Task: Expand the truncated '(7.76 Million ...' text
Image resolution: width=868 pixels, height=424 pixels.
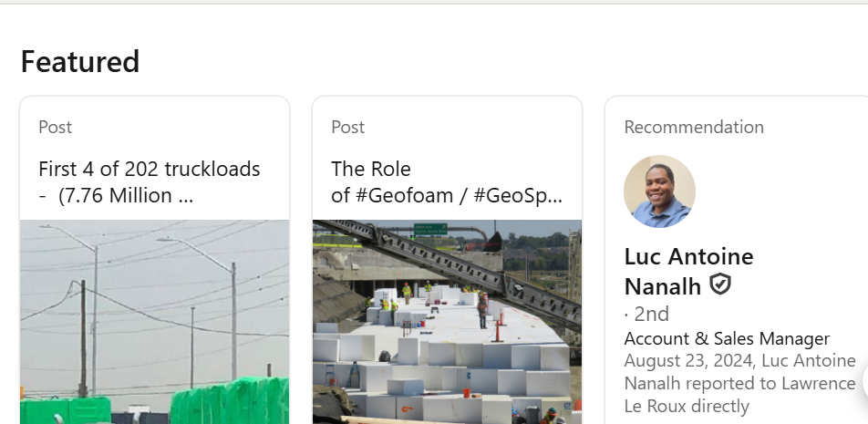Action: coord(126,196)
